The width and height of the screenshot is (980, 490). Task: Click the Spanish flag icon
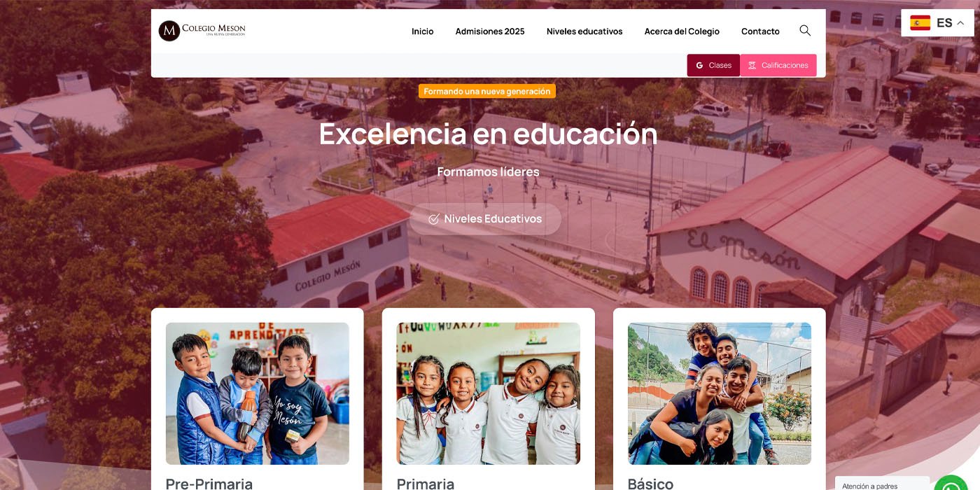[x=920, y=23]
